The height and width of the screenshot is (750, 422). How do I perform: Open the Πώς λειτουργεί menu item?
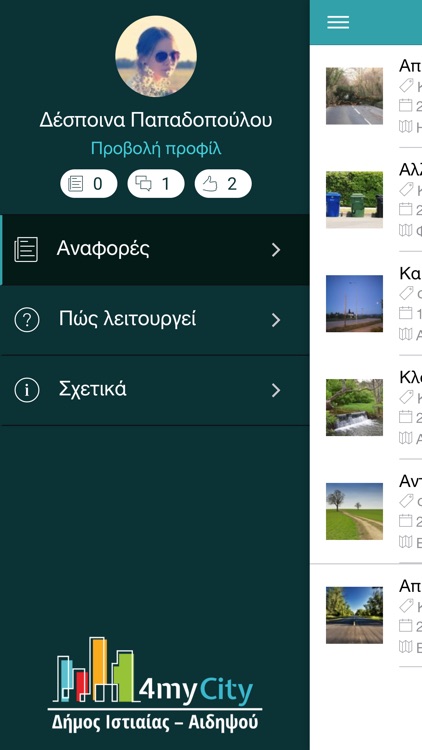point(155,320)
